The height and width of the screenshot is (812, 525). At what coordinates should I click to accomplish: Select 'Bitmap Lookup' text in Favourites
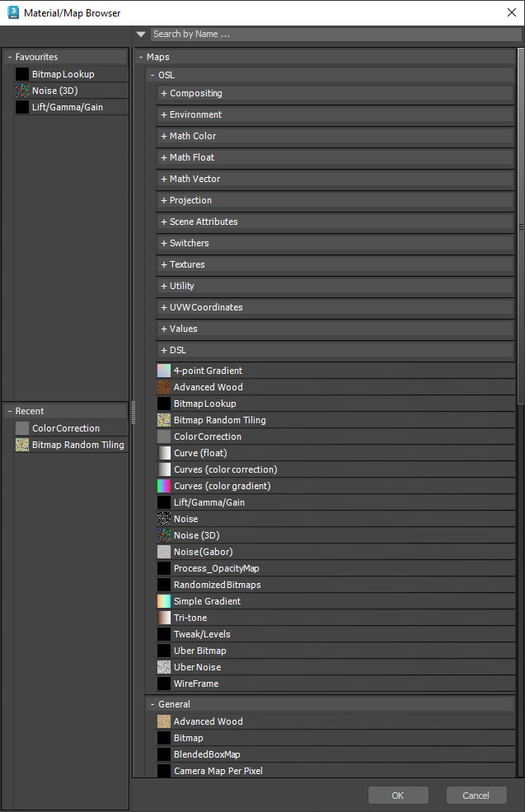63,75
